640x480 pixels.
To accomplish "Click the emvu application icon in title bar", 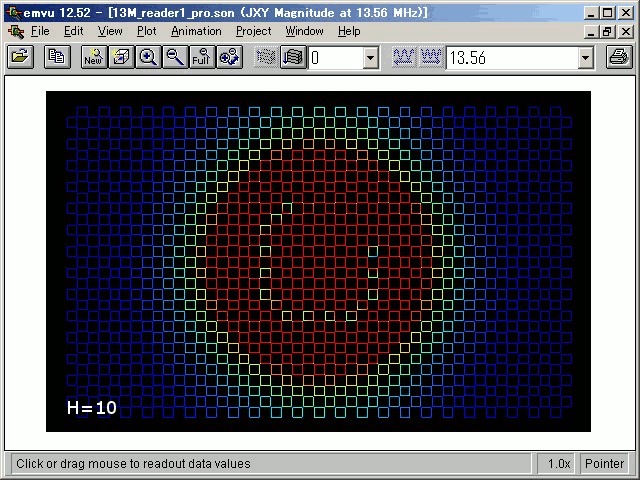I will coord(14,13).
